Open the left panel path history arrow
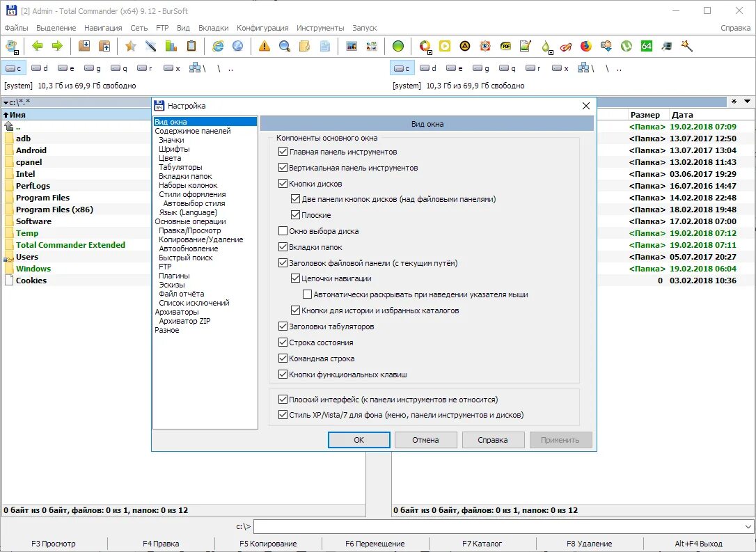The height and width of the screenshot is (552, 756). [x=6, y=102]
